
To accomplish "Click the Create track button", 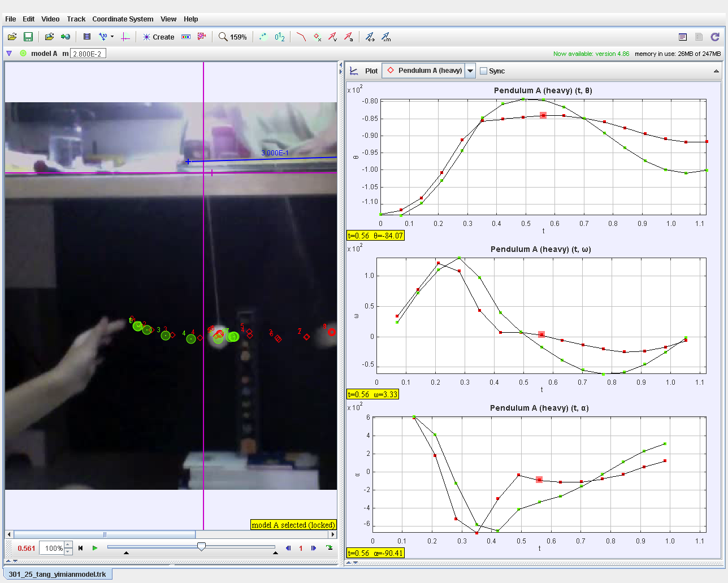I will point(158,37).
